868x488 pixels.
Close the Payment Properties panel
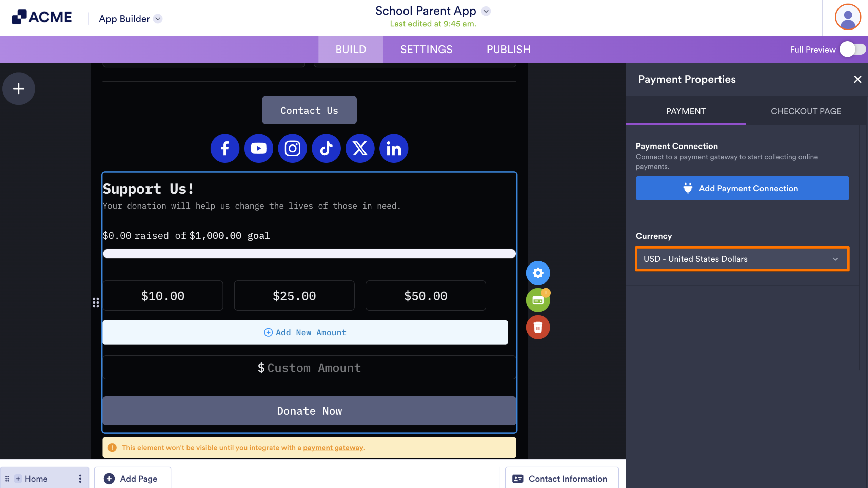click(x=857, y=79)
